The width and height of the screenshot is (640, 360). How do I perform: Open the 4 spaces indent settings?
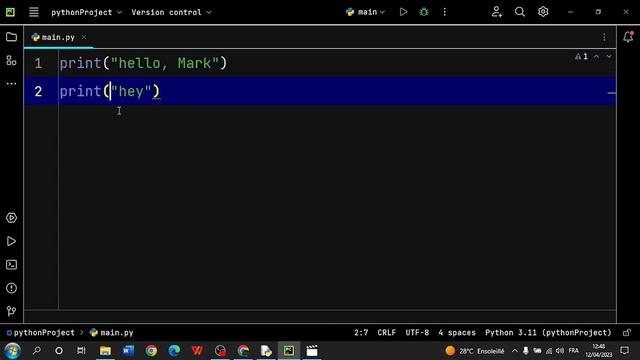point(457,333)
